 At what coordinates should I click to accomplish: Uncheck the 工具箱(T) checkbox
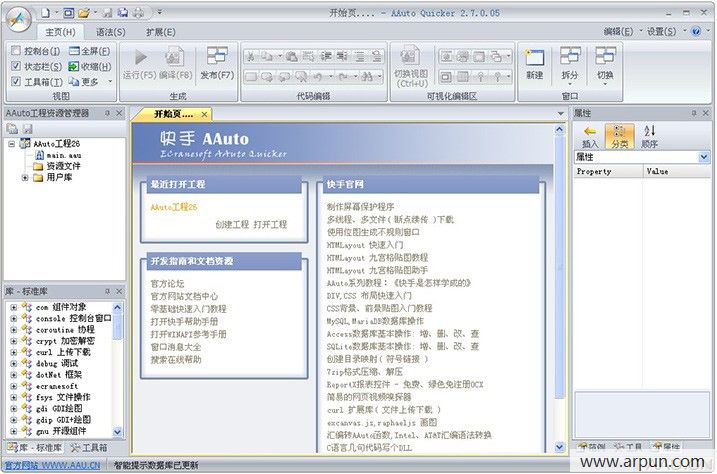click(16, 81)
